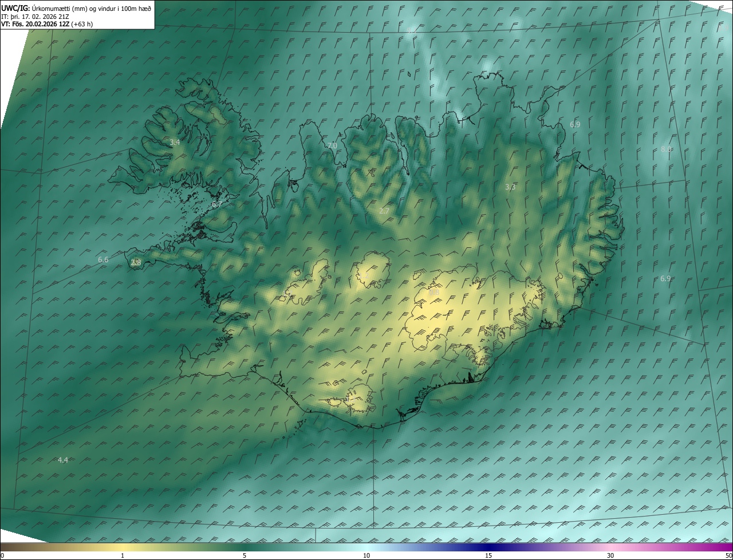
Task: Click the 3.4 value label on the map
Action: tap(175, 142)
